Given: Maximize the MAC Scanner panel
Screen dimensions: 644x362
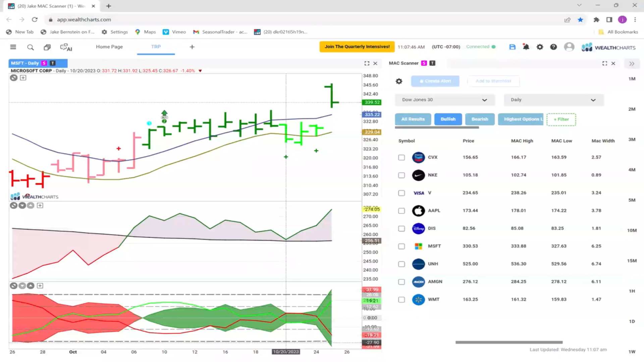Looking at the screenshot, I should click(605, 63).
